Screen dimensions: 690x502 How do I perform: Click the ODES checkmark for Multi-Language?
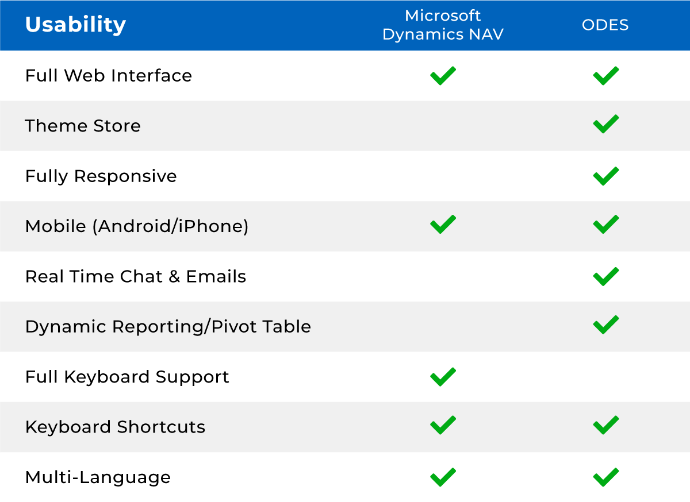(x=606, y=477)
